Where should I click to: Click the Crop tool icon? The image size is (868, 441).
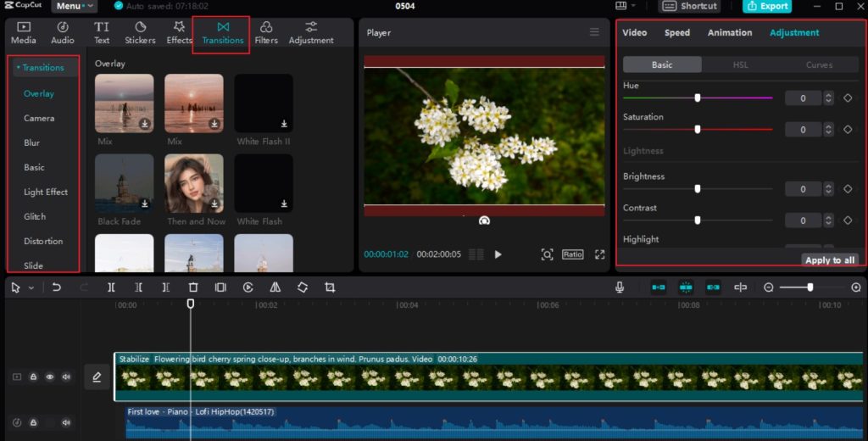click(330, 287)
